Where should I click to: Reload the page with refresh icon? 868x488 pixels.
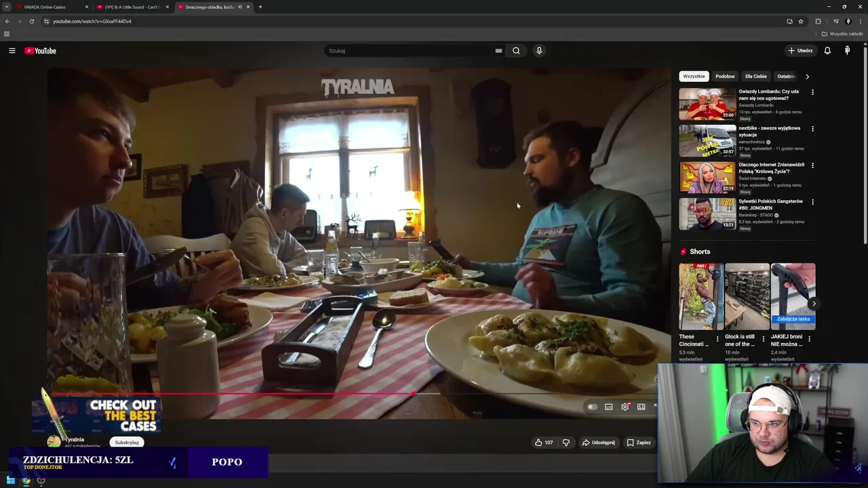point(32,21)
